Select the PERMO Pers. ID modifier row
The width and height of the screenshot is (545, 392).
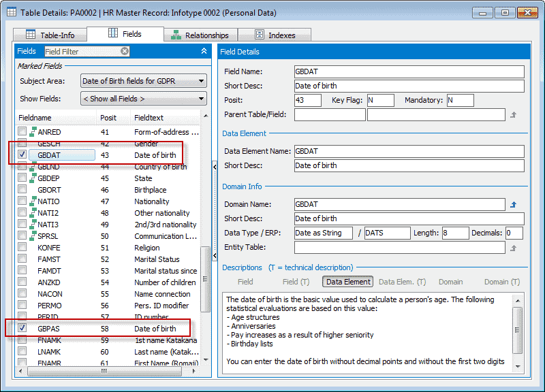[x=108, y=306]
